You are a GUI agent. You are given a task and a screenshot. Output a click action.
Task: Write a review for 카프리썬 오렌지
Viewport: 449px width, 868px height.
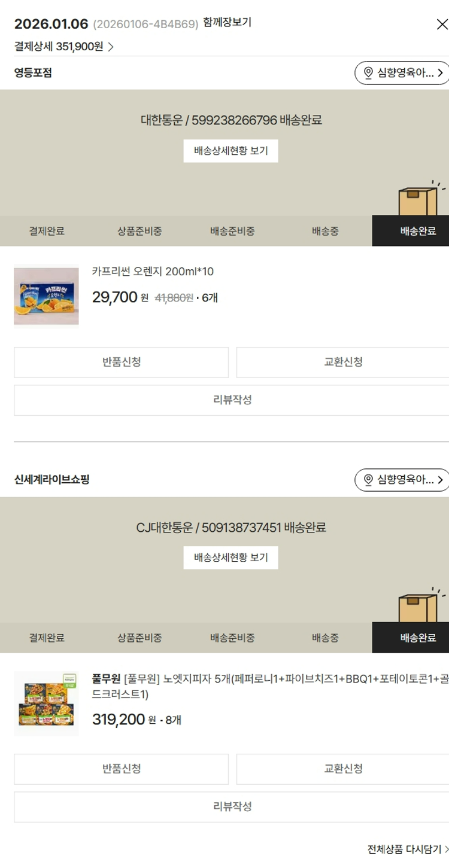point(231,400)
